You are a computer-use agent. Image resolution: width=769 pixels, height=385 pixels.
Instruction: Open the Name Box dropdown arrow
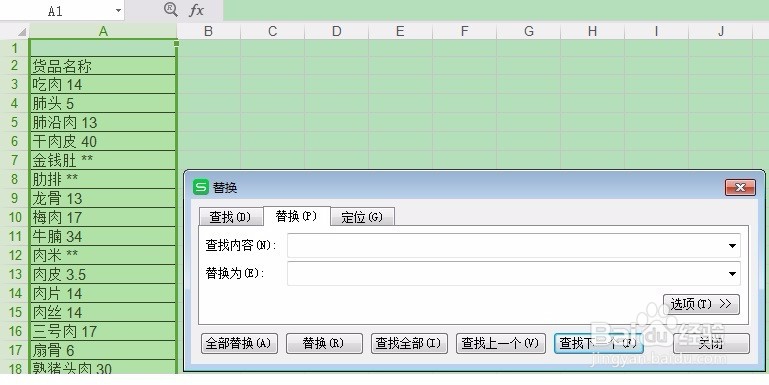118,10
